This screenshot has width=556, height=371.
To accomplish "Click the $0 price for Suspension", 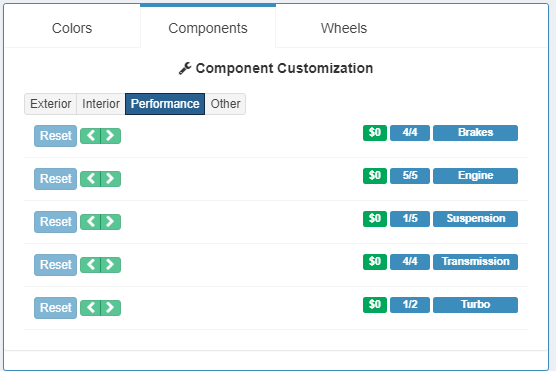I will tap(375, 218).
